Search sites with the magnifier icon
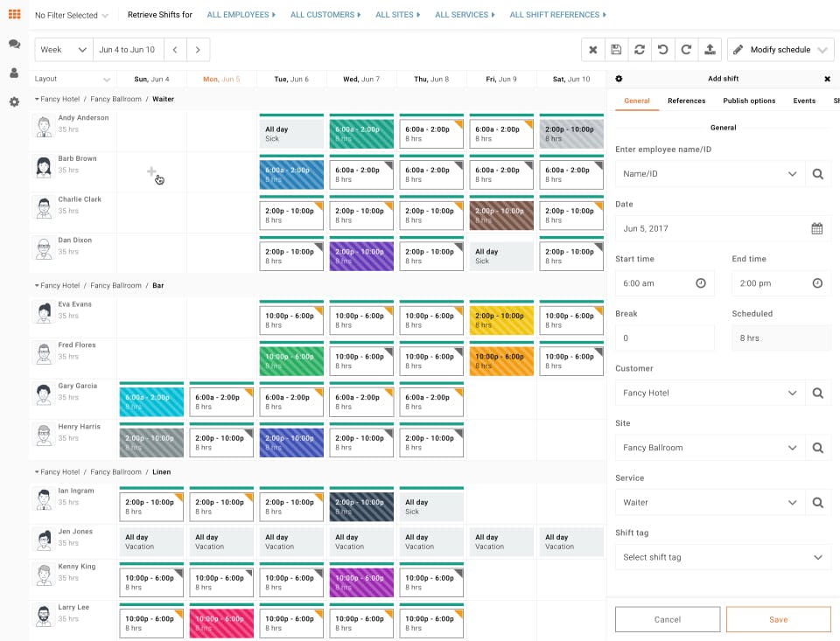 pyautogui.click(x=818, y=448)
